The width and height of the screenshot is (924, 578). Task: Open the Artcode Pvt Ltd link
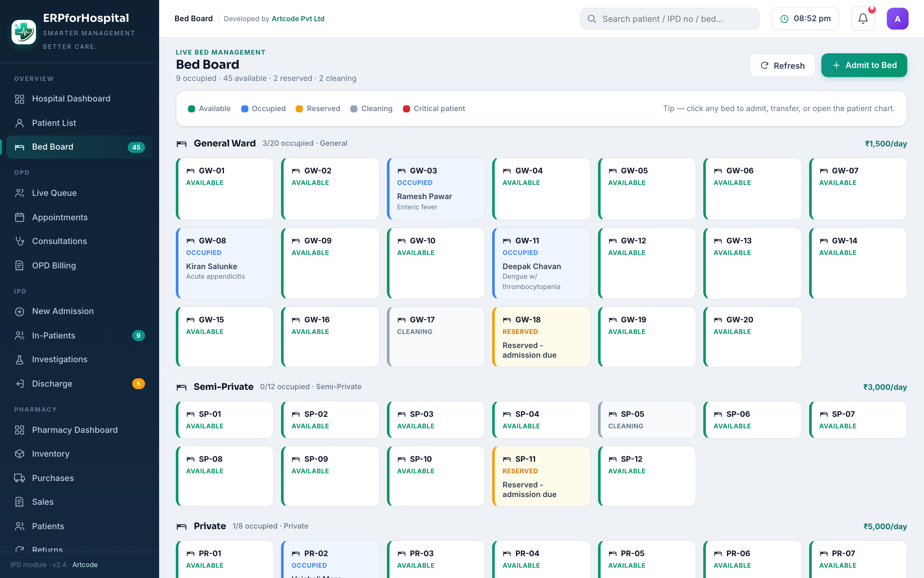click(x=298, y=19)
